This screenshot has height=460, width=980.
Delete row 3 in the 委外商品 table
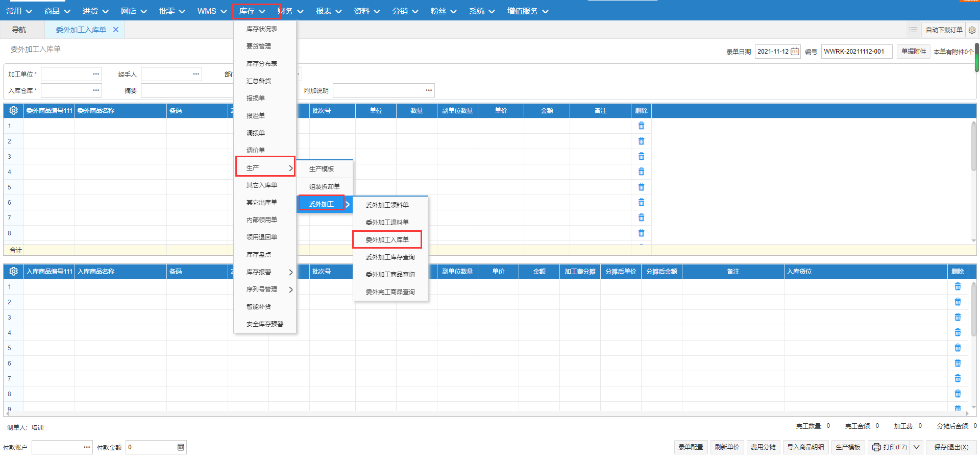point(641,156)
